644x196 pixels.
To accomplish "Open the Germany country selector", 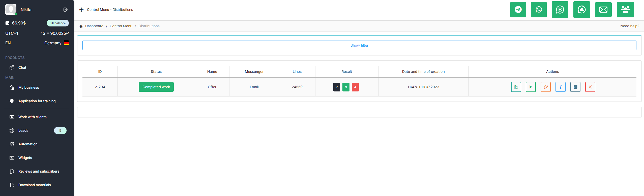I will coord(56,43).
